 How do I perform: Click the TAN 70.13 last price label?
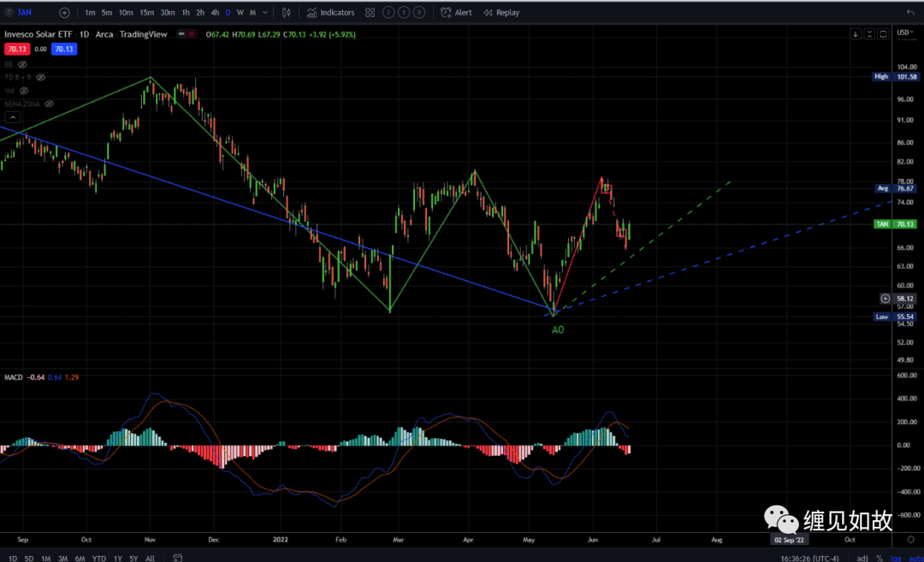click(895, 224)
